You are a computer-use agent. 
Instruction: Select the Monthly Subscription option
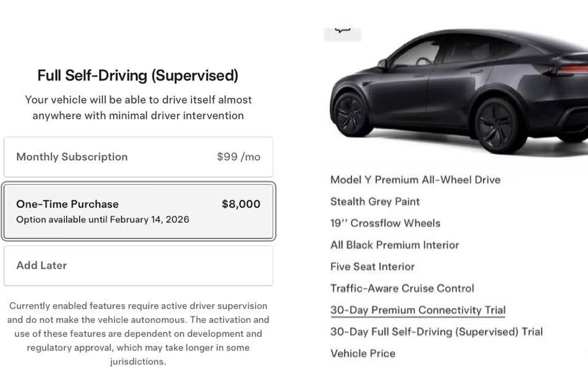pyautogui.click(x=138, y=157)
